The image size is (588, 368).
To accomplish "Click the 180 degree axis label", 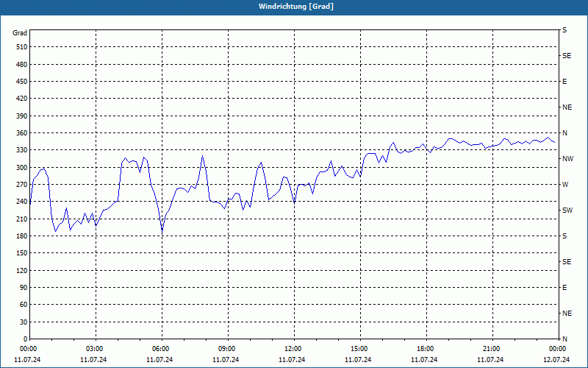I will 22,236.
